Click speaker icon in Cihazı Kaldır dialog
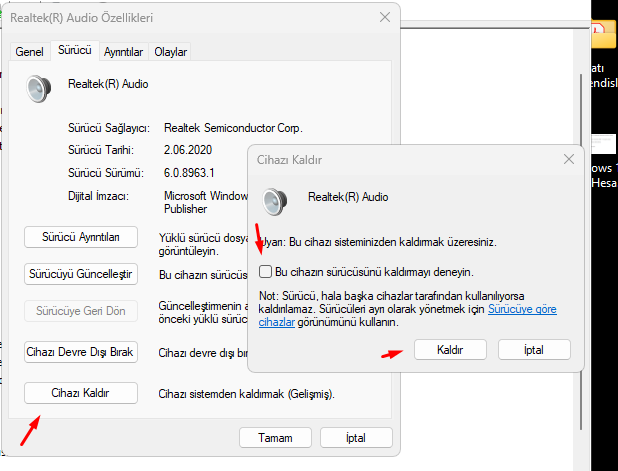The image size is (618, 471). click(x=275, y=202)
